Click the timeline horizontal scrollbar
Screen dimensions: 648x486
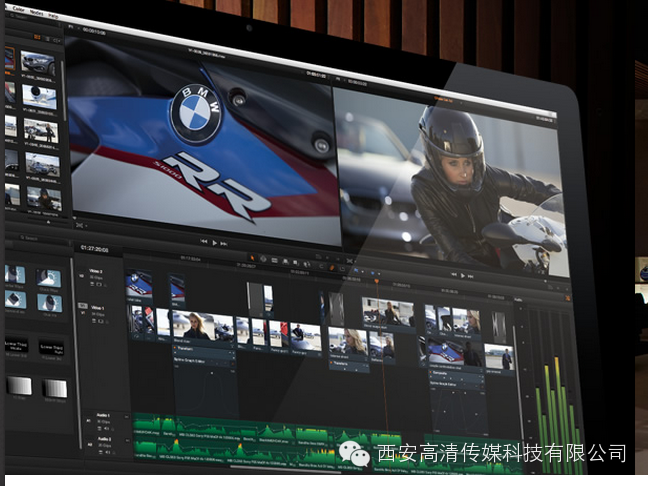tap(285, 468)
